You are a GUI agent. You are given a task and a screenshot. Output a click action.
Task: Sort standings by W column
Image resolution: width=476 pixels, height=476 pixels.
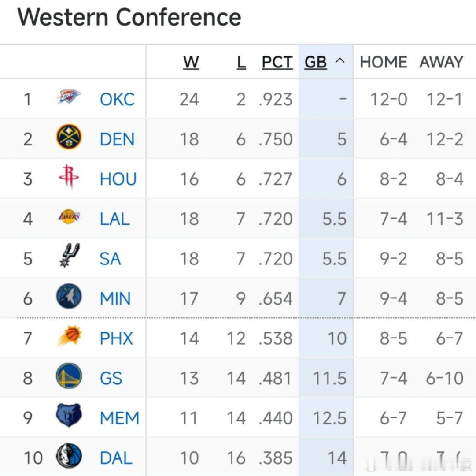click(x=191, y=63)
